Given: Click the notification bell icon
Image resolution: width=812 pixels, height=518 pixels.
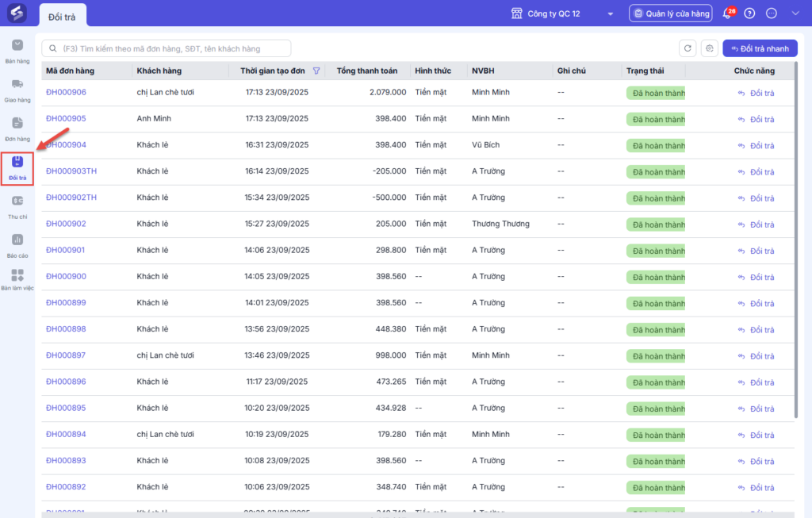Looking at the screenshot, I should [x=727, y=13].
